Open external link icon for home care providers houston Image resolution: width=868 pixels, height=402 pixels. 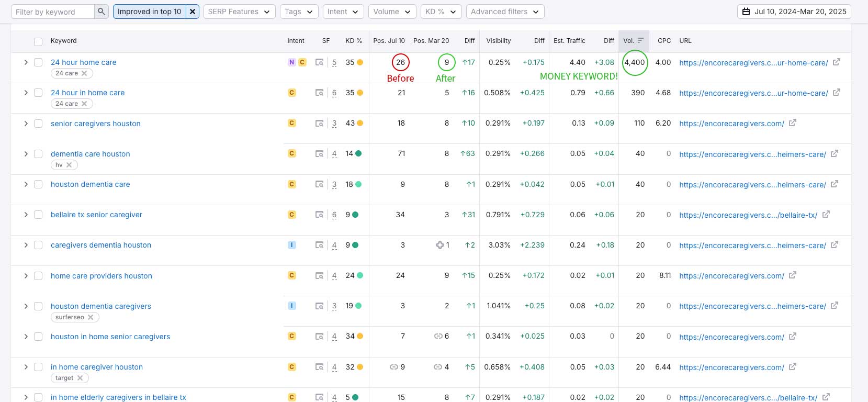pos(793,275)
